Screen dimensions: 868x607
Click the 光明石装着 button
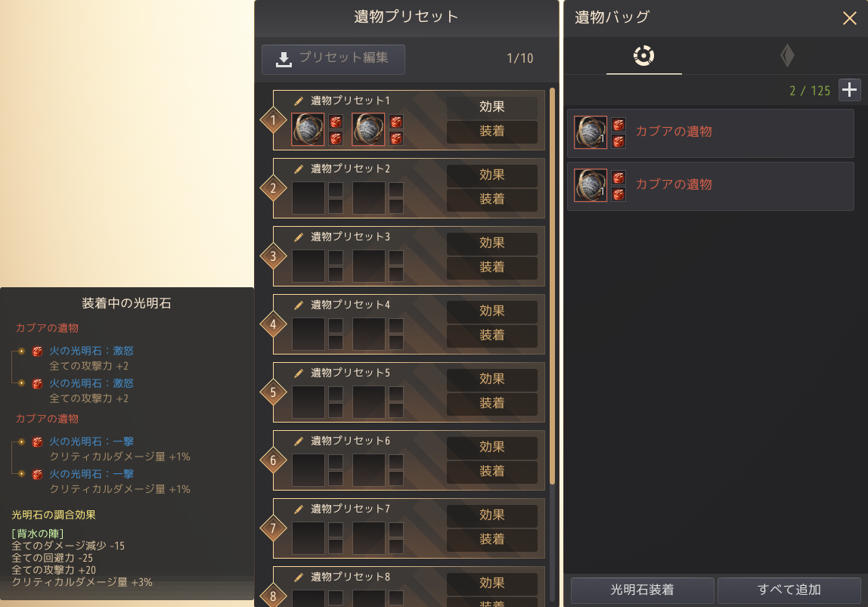(x=642, y=590)
